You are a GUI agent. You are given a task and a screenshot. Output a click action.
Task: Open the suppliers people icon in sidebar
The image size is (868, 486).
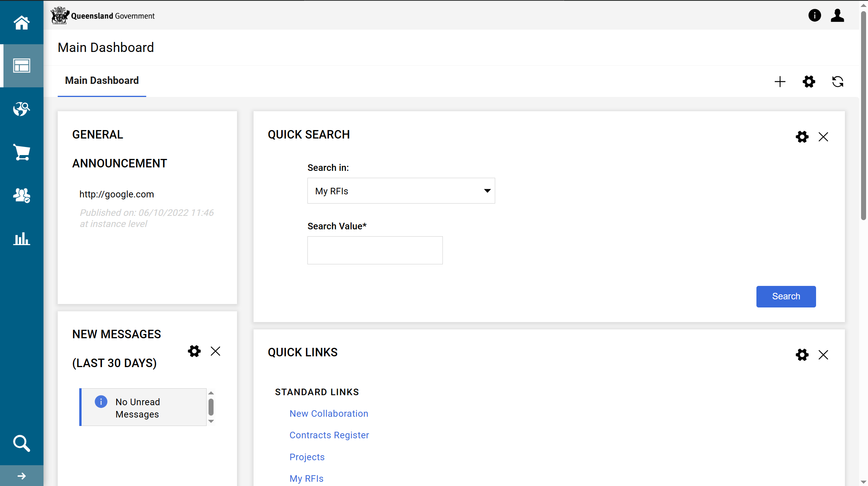pyautogui.click(x=22, y=195)
